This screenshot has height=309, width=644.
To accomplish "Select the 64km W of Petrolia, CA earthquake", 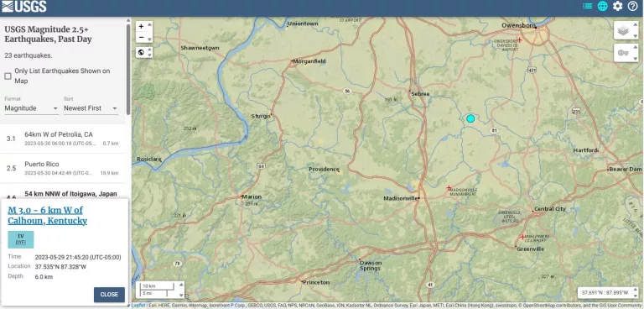I will pos(62,139).
